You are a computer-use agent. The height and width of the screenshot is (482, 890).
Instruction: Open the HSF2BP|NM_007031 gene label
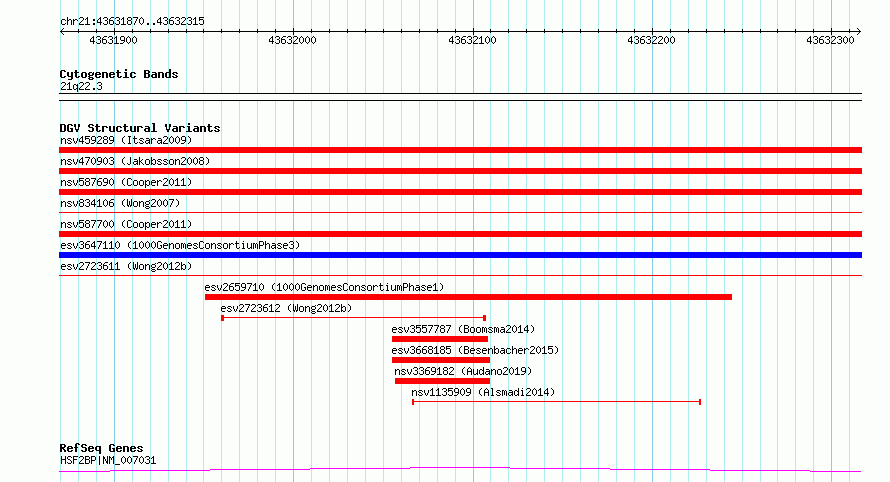coord(108,460)
